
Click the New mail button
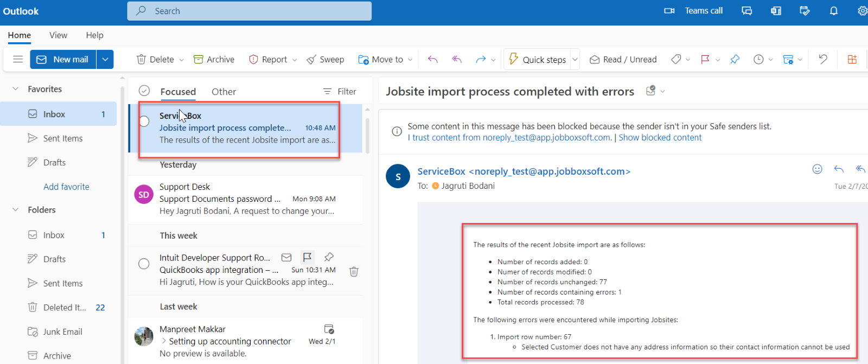coord(63,59)
